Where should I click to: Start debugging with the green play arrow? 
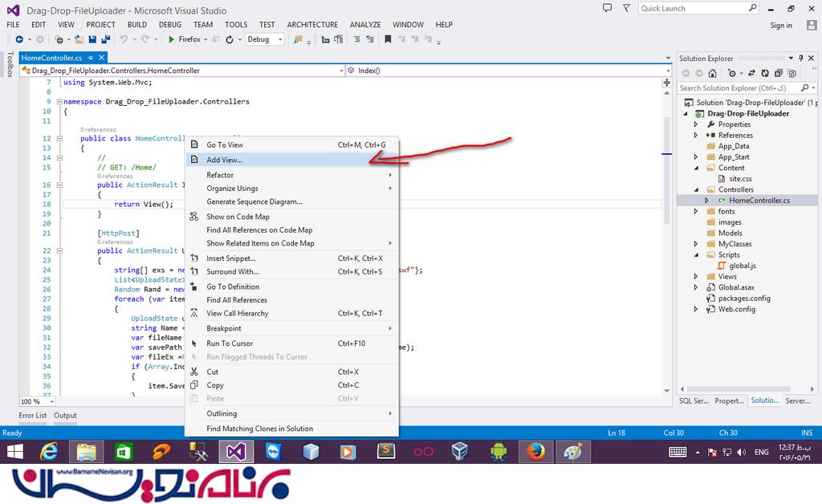(172, 39)
